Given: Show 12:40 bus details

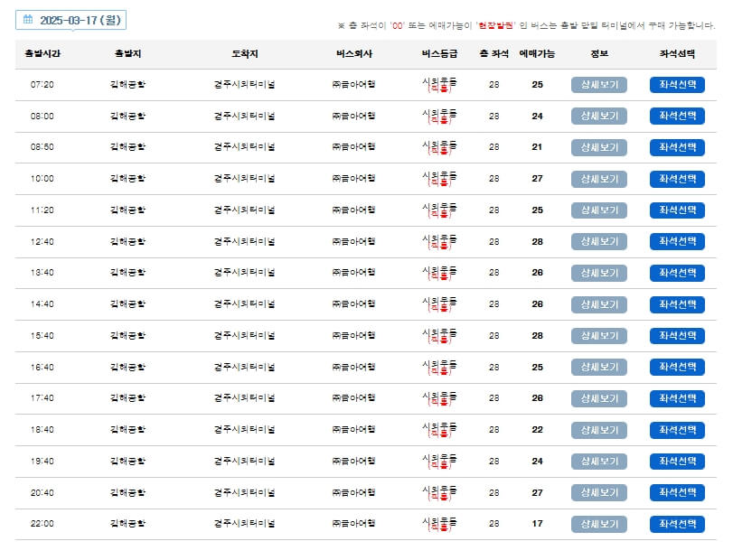Looking at the screenshot, I should point(599,241).
